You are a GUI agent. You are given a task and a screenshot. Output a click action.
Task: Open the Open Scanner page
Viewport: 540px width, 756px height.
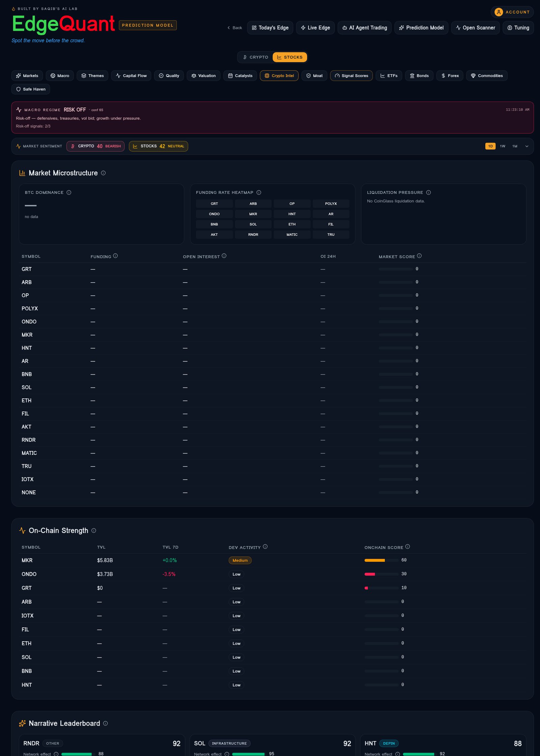pos(475,28)
